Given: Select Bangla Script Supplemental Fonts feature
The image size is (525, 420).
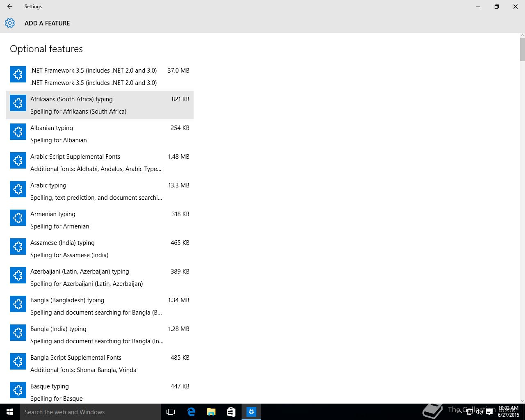Looking at the screenshot, I should (x=100, y=363).
